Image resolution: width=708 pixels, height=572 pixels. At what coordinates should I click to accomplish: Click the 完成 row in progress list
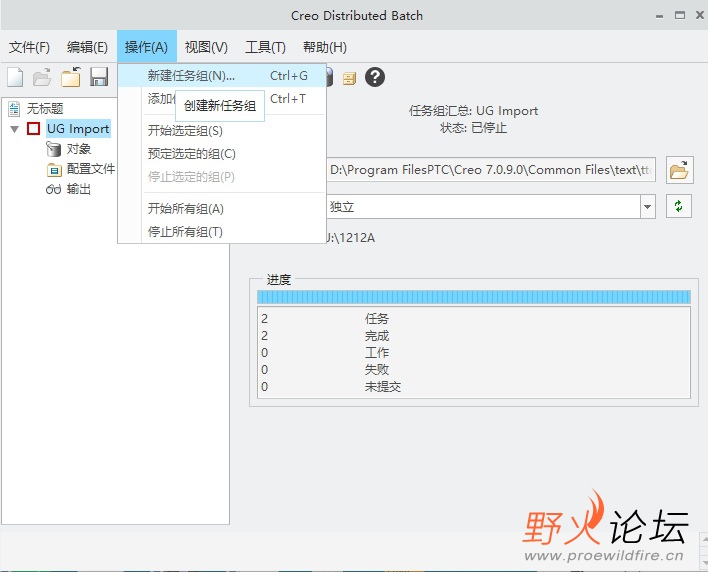[474, 336]
